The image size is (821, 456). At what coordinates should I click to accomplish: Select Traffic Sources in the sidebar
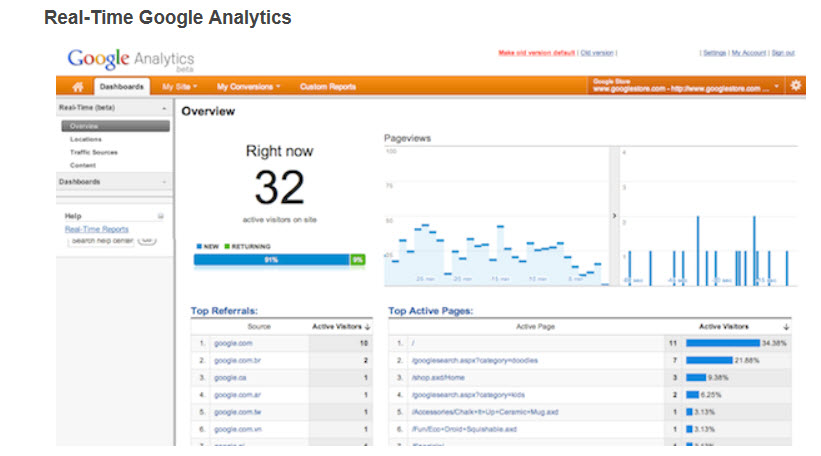(x=94, y=152)
